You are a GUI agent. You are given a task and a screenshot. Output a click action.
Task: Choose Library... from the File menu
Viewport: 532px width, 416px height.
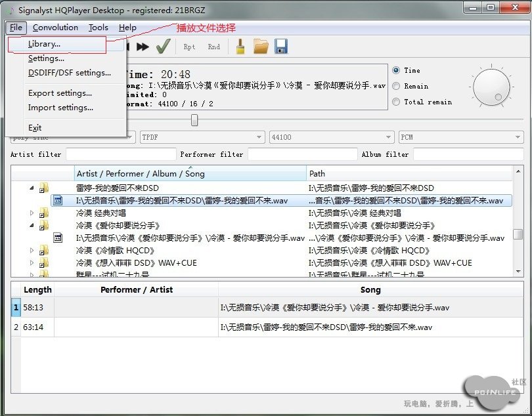click(66, 44)
